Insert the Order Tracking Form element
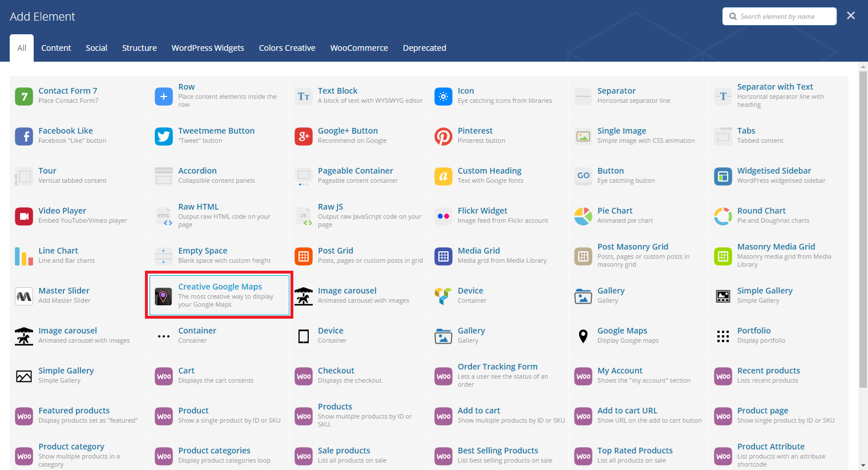Screen dimensions: 868x470 (499, 376)
